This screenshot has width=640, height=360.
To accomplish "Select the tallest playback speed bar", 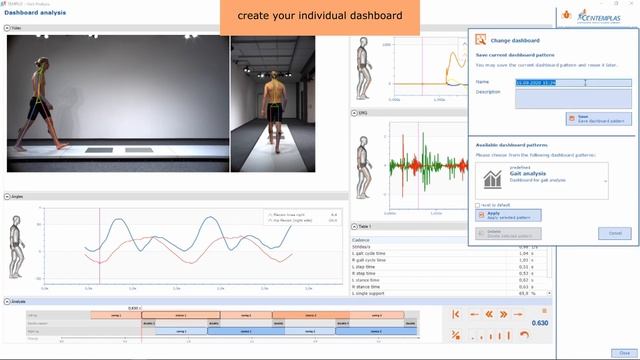I will (x=509, y=336).
